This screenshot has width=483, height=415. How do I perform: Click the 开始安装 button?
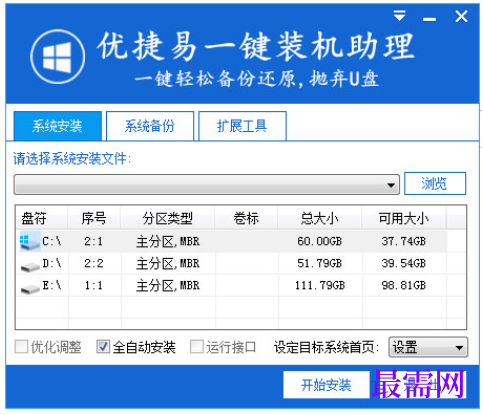pos(326,385)
